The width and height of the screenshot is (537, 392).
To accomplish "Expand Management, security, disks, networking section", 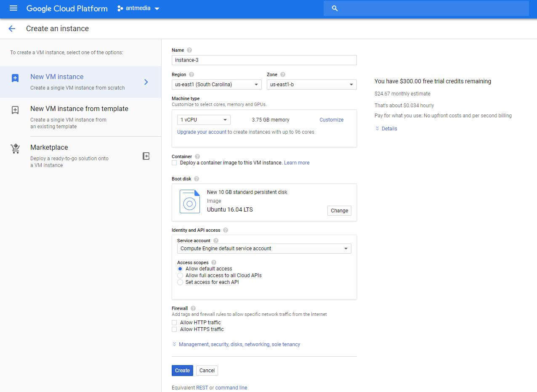I will pyautogui.click(x=236, y=344).
